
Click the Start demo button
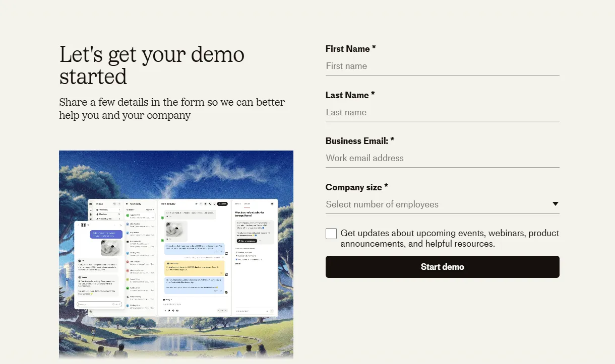click(x=443, y=267)
